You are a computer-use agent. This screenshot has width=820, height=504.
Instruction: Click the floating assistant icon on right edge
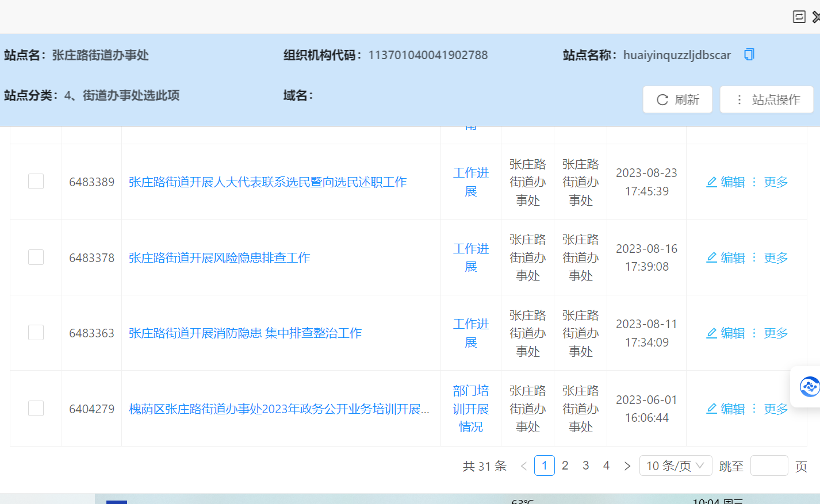(809, 387)
